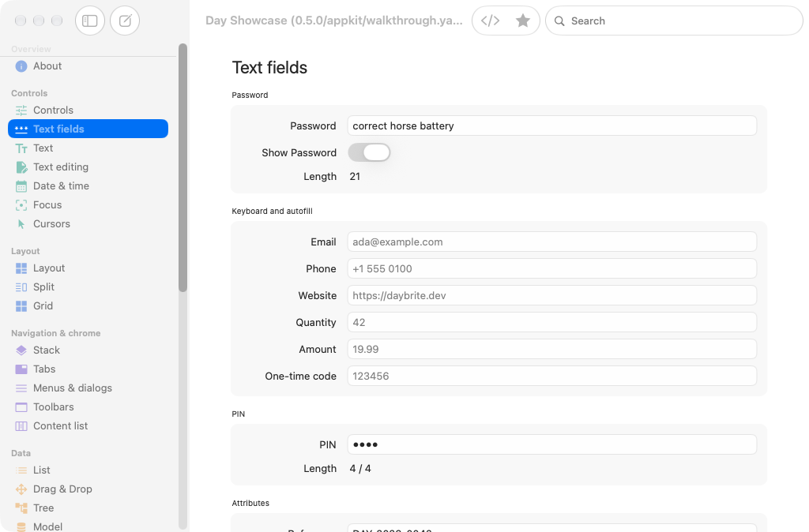Click the Cursors pointer icon
Image resolution: width=809 pixels, height=532 pixels.
21,224
